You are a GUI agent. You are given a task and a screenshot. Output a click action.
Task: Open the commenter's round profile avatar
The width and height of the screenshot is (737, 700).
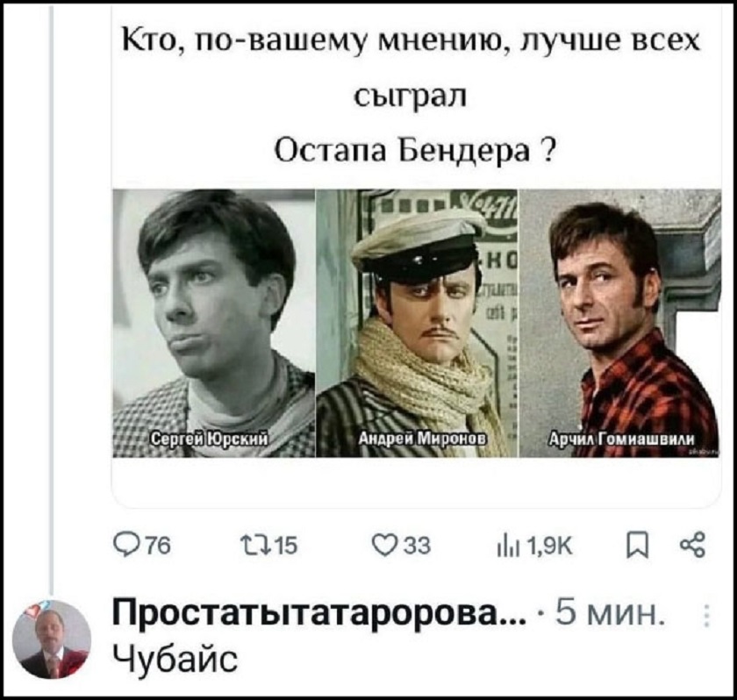[x=52, y=639]
